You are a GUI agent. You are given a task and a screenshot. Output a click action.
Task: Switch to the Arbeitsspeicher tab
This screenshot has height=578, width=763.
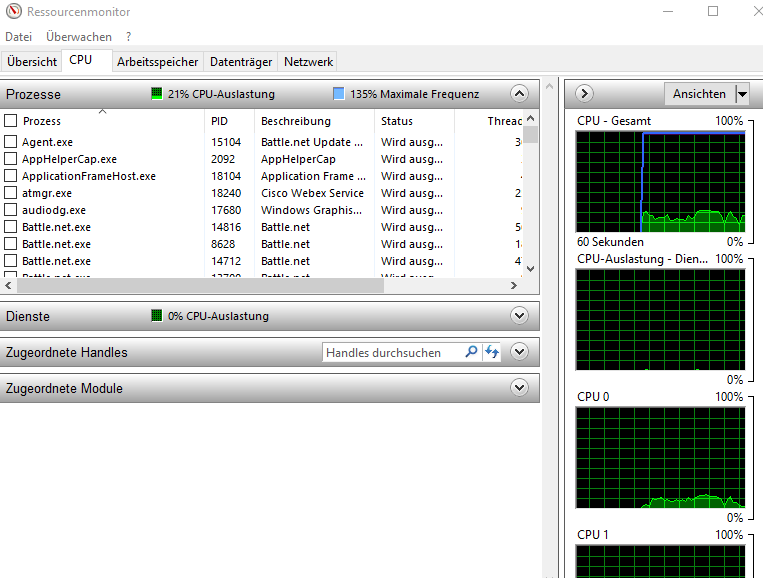pos(158,62)
